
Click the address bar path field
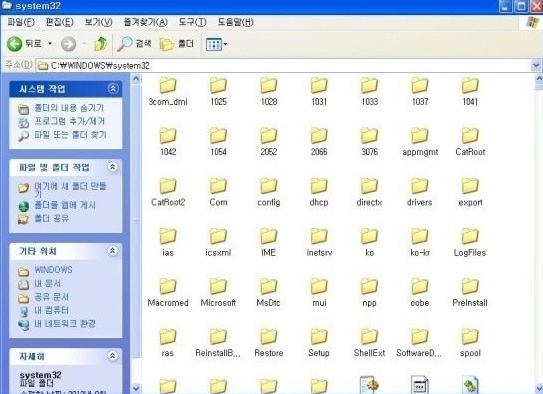point(283,65)
